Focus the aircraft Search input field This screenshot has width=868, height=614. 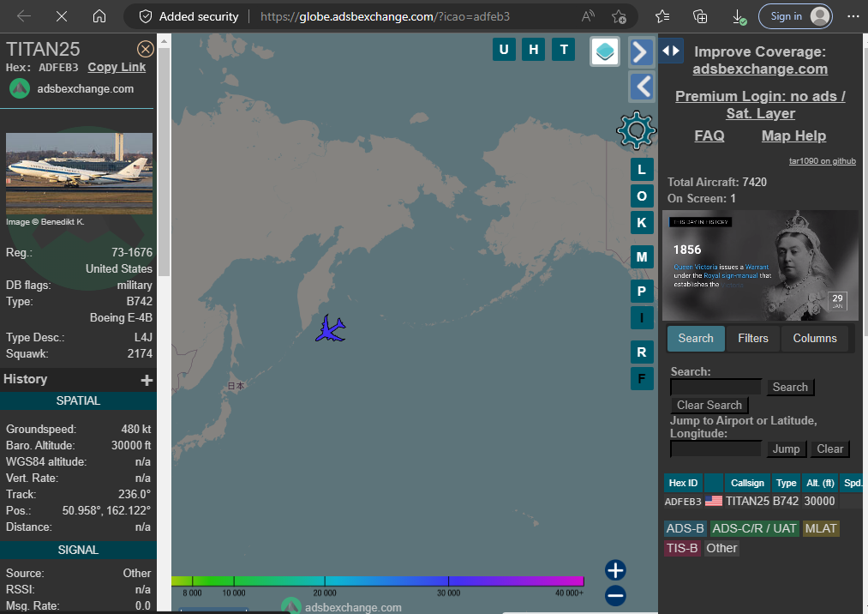[715, 388]
